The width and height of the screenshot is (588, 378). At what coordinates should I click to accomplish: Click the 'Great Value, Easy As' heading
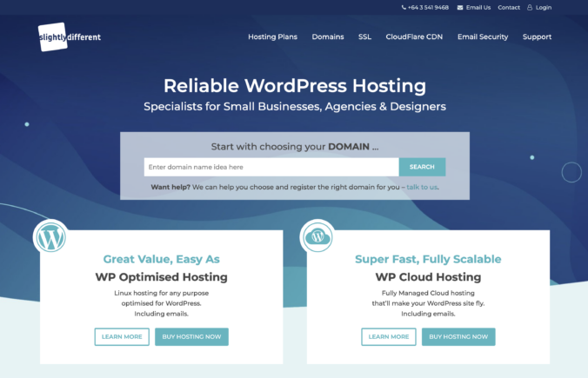click(x=161, y=259)
